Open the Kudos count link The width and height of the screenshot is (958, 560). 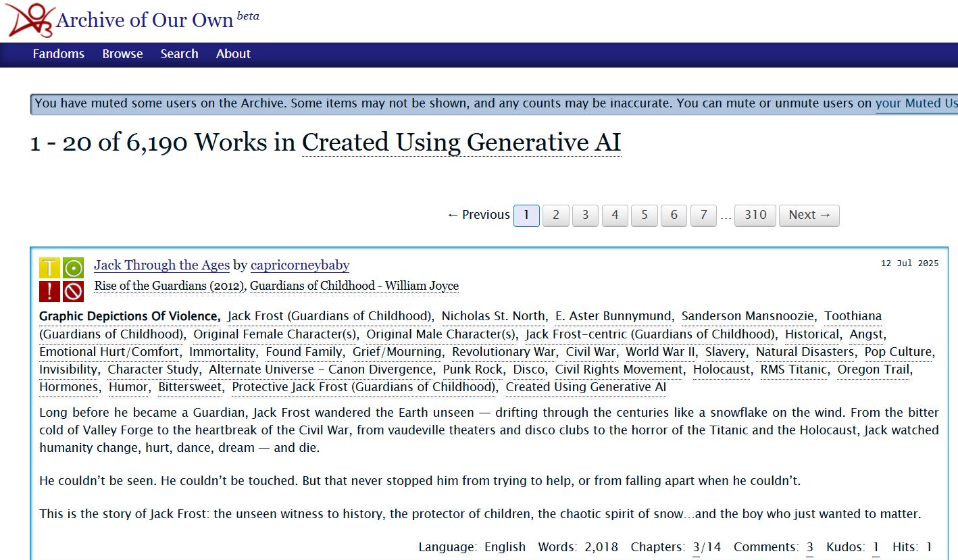(x=876, y=547)
